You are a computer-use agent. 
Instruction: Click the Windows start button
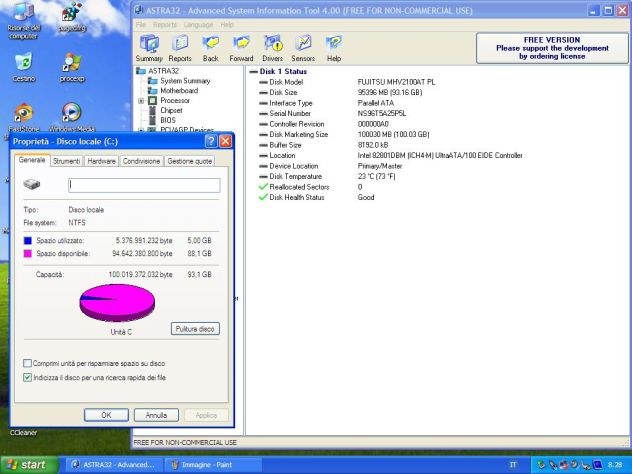click(x=29, y=465)
